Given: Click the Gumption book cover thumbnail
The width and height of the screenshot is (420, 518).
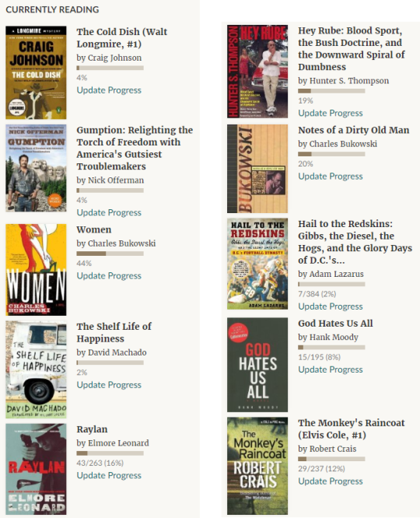Looking at the screenshot, I should pyautogui.click(x=36, y=168).
